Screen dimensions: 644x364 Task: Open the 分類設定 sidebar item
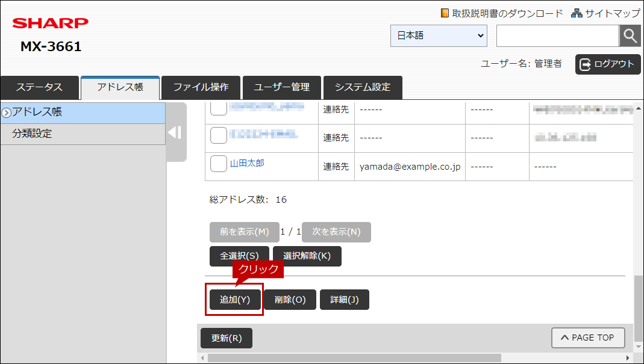[83, 134]
